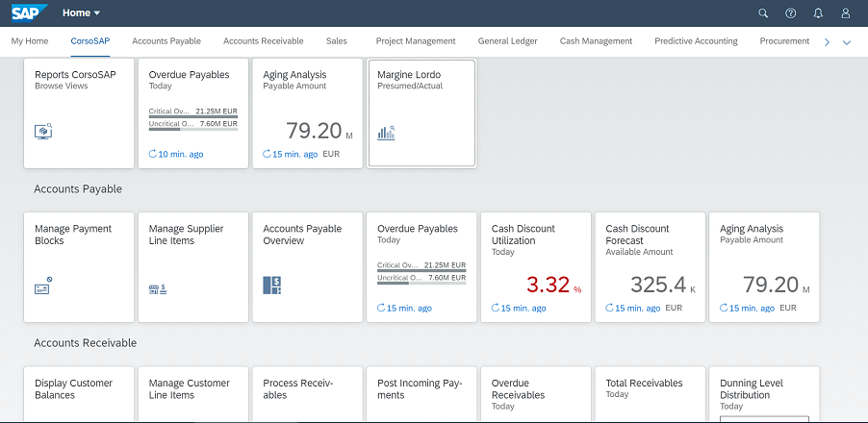Click the Accounts Payable section heading

[x=78, y=189]
